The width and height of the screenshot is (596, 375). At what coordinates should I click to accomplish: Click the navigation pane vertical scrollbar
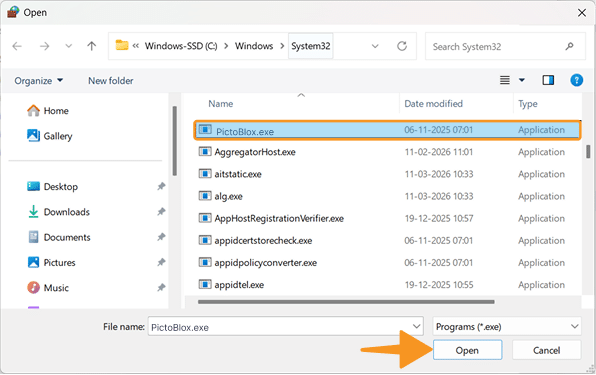pyautogui.click(x=174, y=141)
